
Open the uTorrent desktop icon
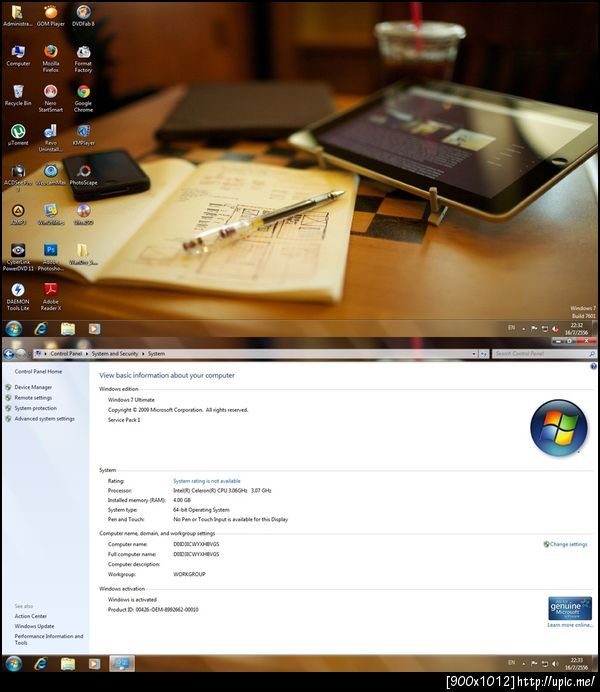coord(18,135)
